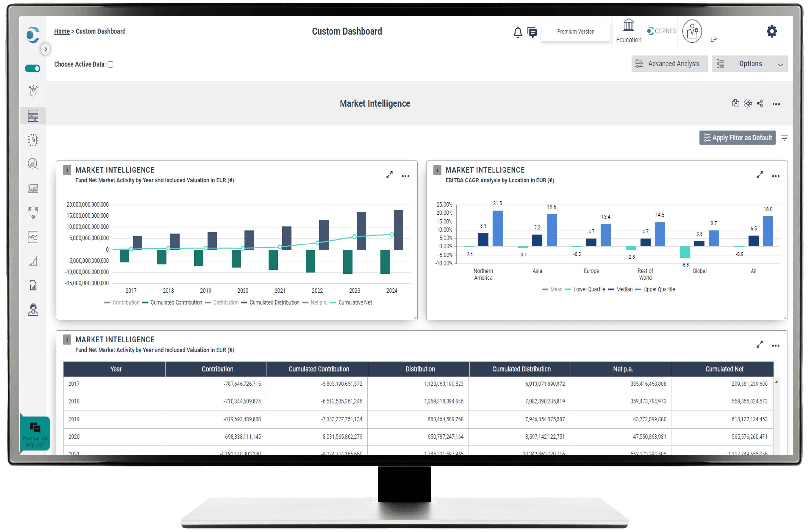This screenshot has height=532, width=812.
Task: Toggle Cumulated Distribution legend series
Action: [x=270, y=303]
